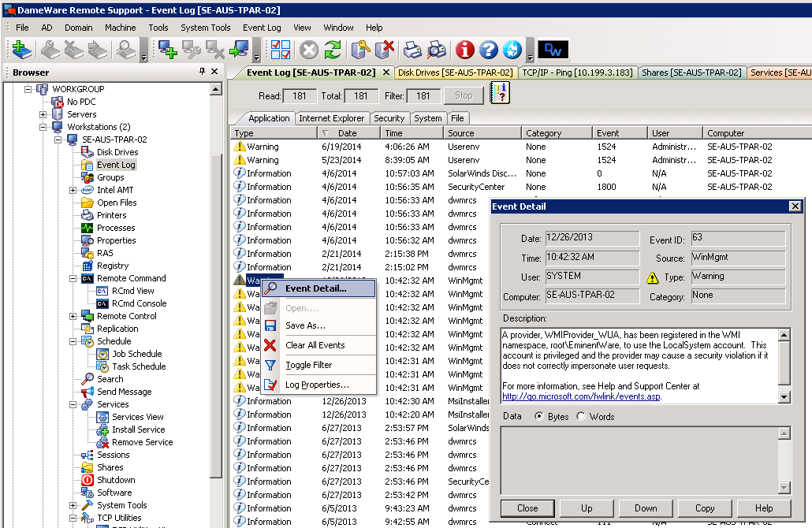Collapse the Schedule tree node
Viewport: 812px width, 528px height.
(x=73, y=342)
